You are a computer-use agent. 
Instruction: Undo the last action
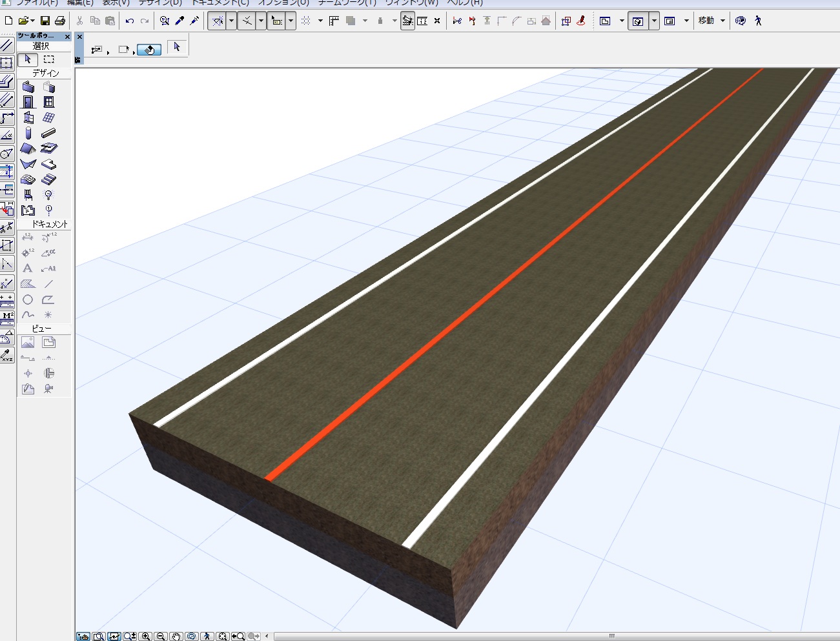[130, 21]
